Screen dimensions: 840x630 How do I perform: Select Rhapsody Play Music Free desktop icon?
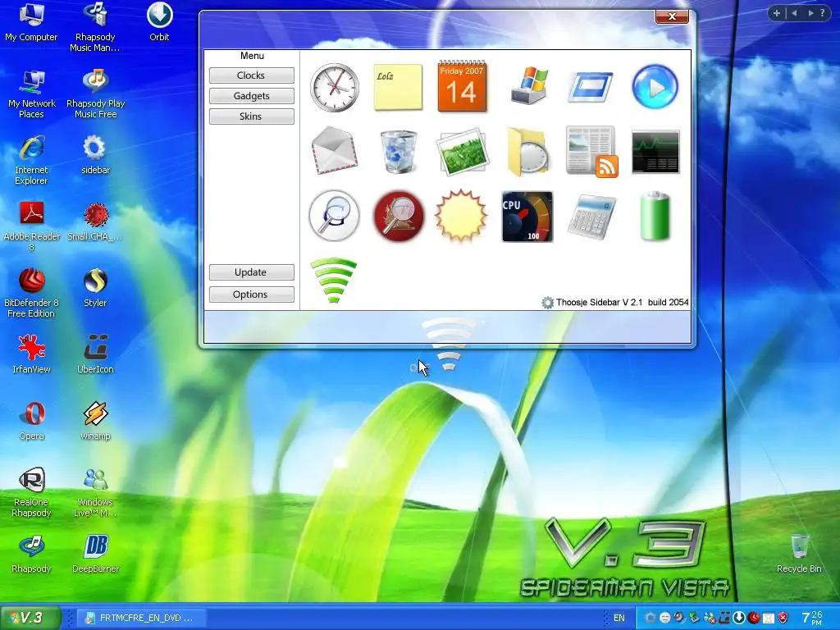point(95,94)
